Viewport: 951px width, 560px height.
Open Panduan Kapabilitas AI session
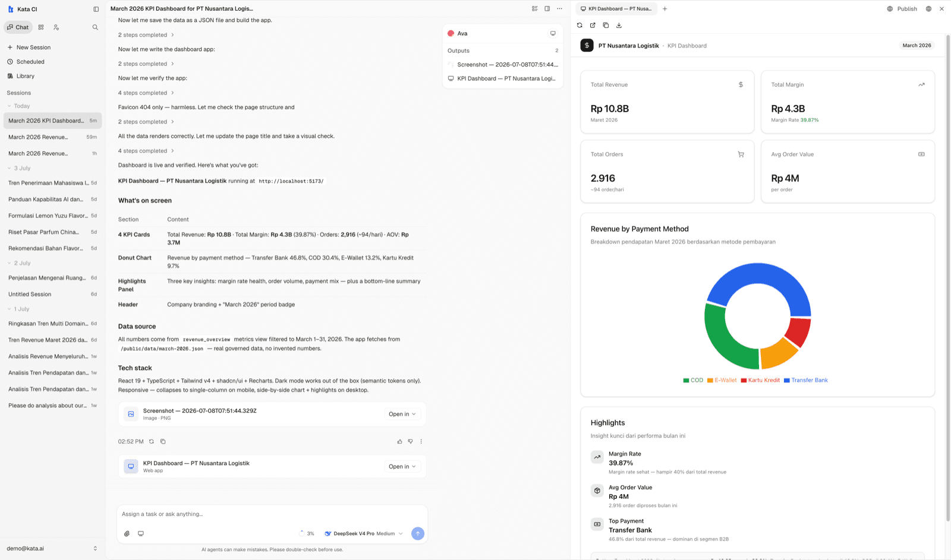[x=52, y=200]
